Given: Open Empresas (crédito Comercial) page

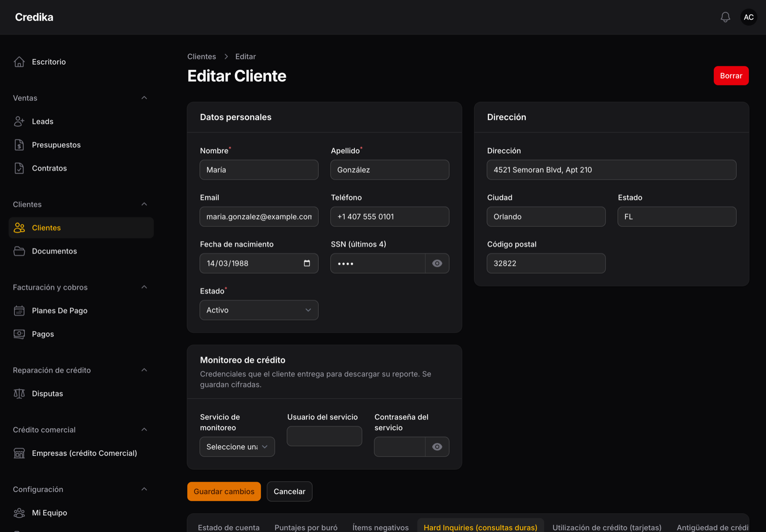Looking at the screenshot, I should tap(81, 453).
